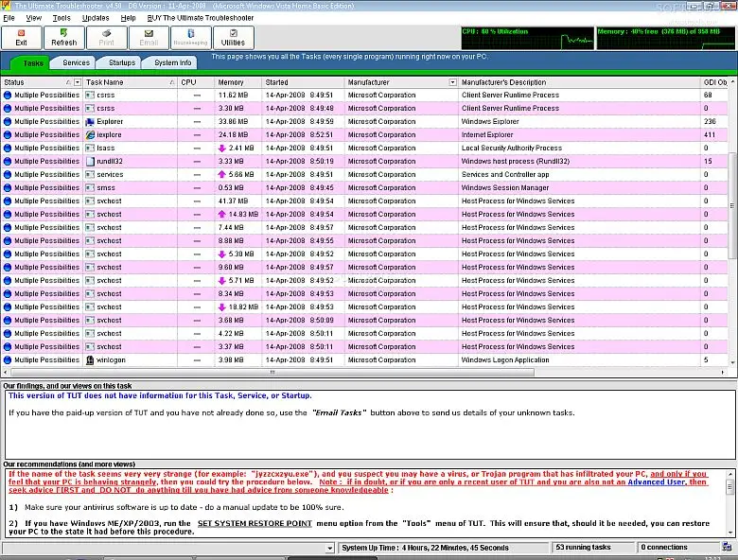Select the Windows Logon Application description cell
The image size is (738, 560).
579,360
